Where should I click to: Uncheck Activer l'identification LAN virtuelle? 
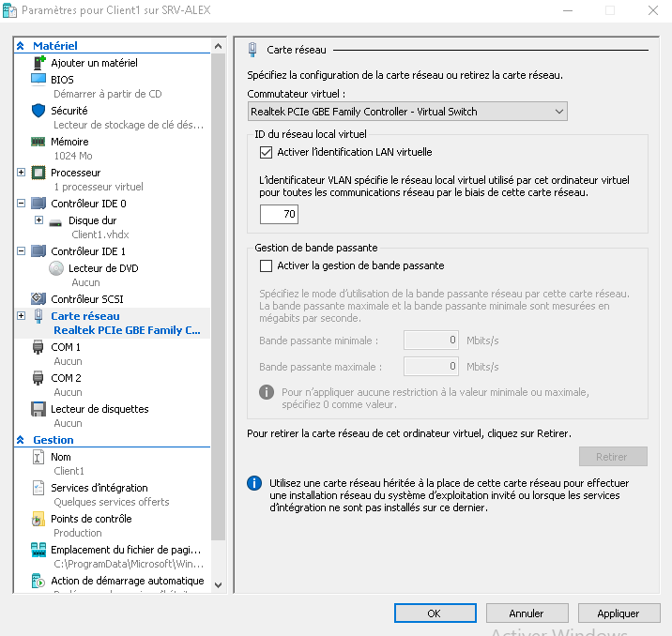[266, 152]
